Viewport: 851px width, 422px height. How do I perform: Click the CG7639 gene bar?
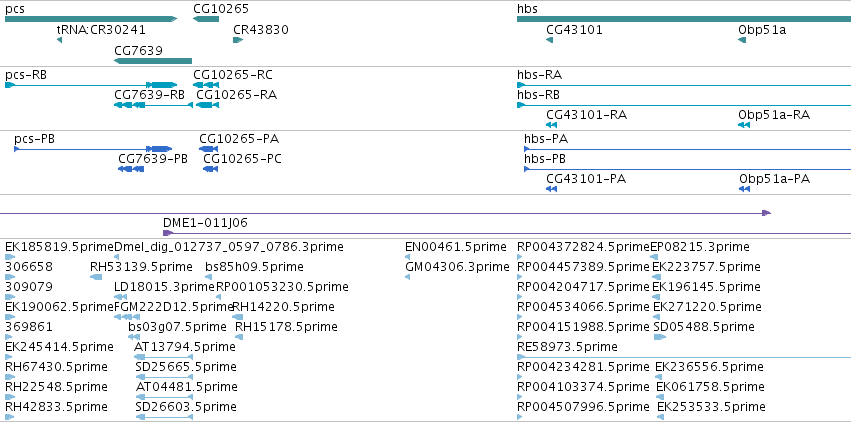pos(153,61)
